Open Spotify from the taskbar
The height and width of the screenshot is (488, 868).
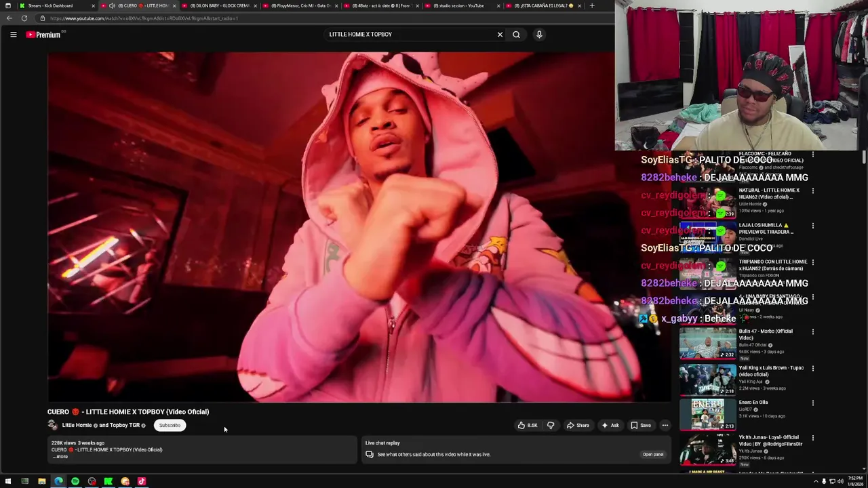75,482
